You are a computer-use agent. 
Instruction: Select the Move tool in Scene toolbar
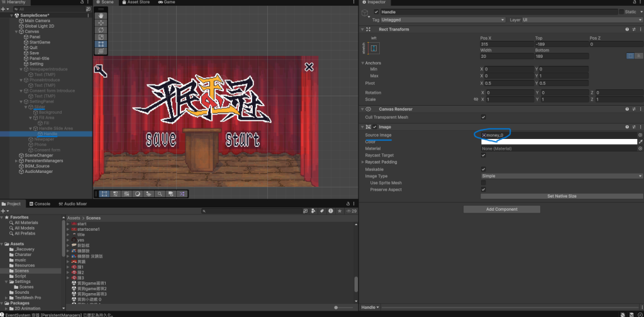click(101, 23)
